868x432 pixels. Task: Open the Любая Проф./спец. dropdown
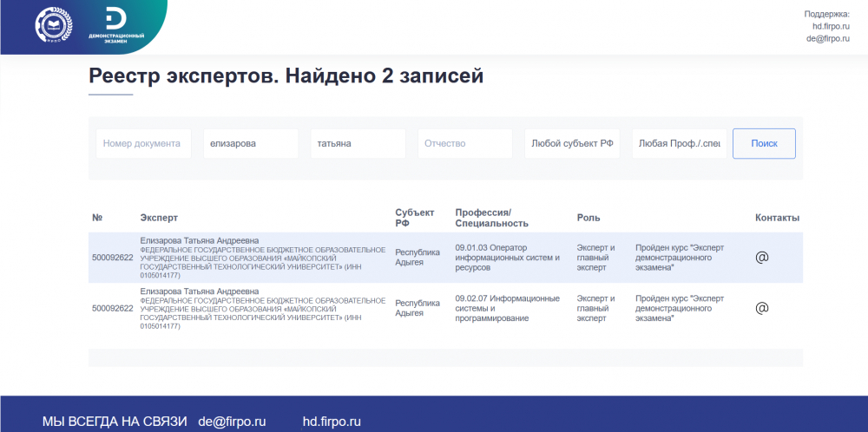point(680,144)
